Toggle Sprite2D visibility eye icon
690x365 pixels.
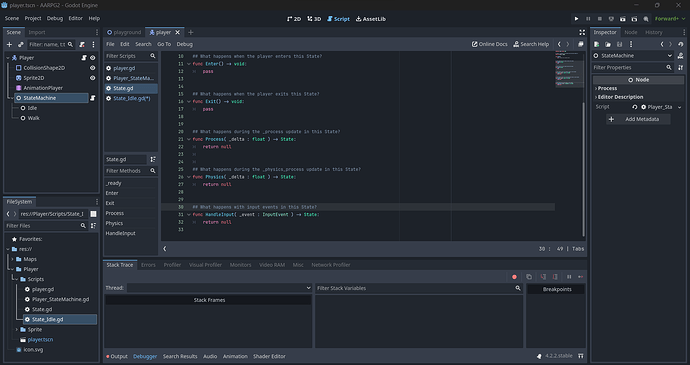tap(93, 78)
